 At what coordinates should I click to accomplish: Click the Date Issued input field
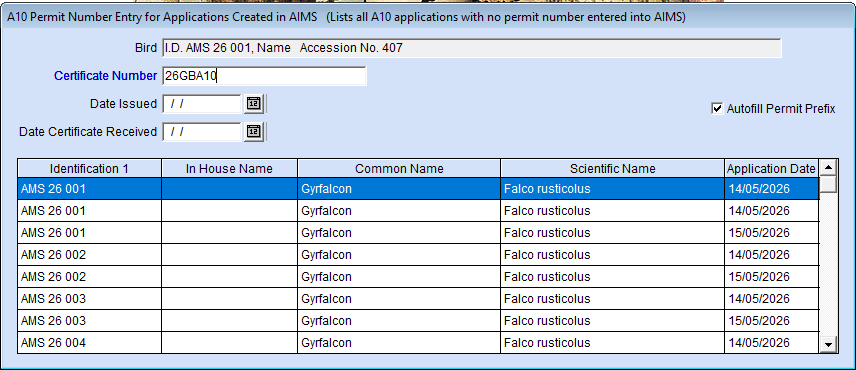click(x=201, y=104)
